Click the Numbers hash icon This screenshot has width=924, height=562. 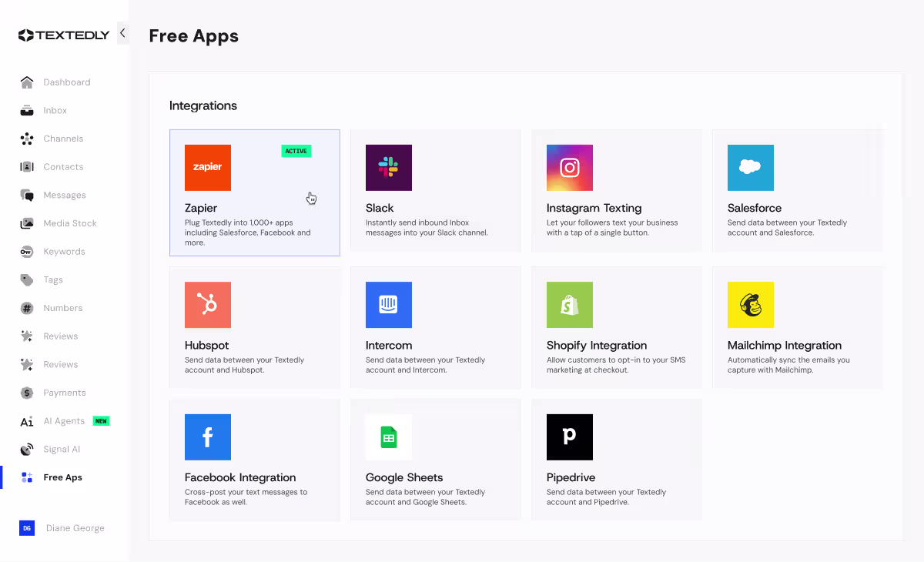pos(27,308)
